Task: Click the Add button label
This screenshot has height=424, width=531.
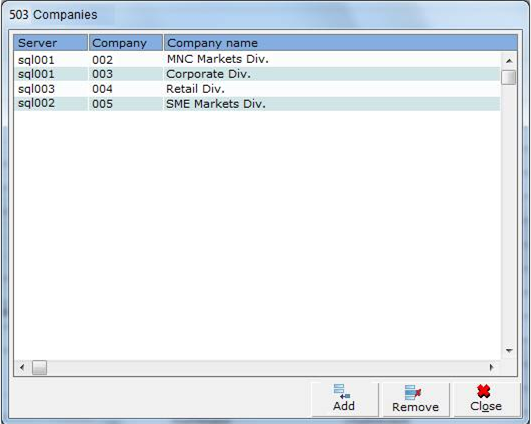Action: [344, 406]
